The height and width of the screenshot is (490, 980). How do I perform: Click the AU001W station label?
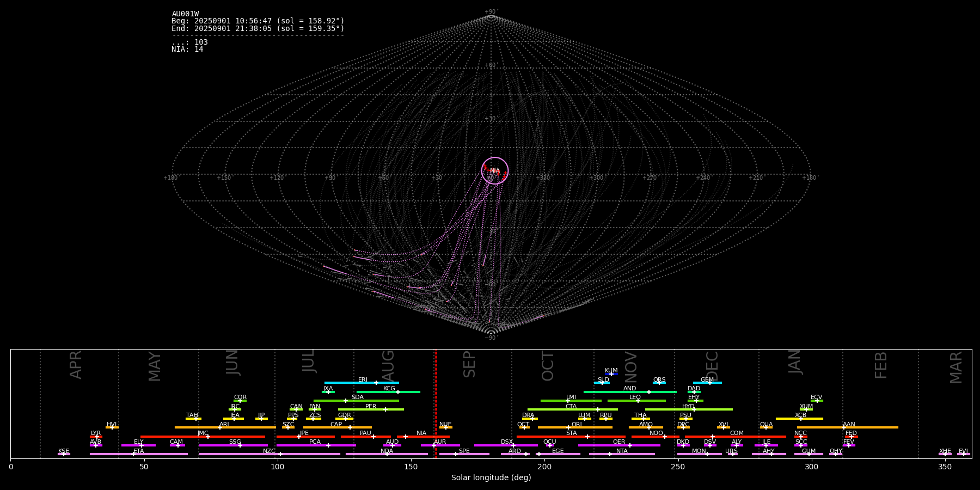pos(185,14)
